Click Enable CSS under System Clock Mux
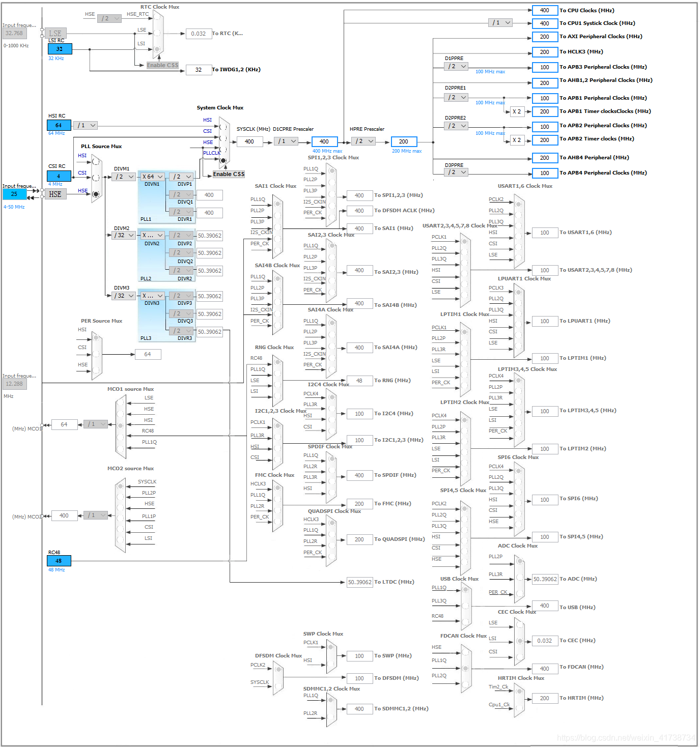This screenshot has width=700, height=747. pos(229,174)
